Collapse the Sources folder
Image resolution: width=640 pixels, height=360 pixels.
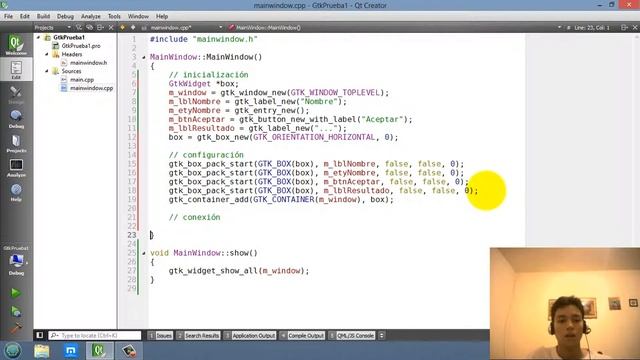[47, 71]
